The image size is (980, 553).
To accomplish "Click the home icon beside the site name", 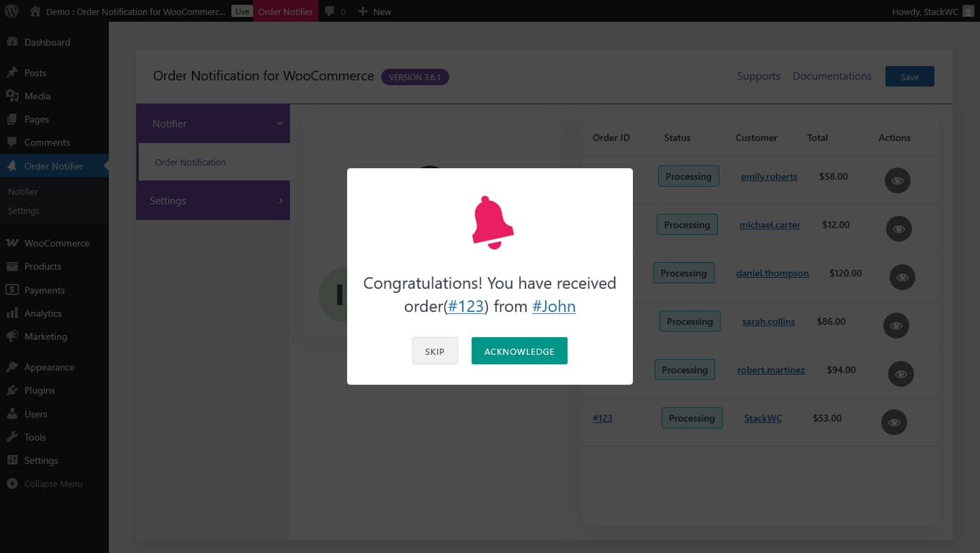I will [35, 12].
